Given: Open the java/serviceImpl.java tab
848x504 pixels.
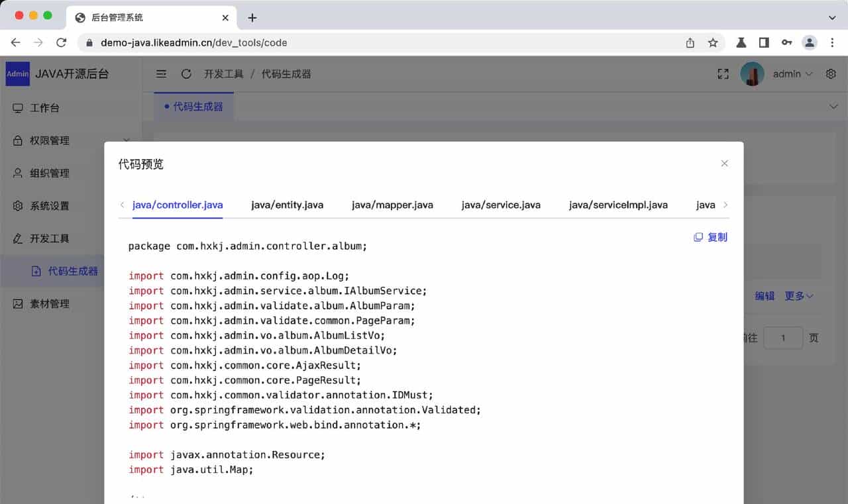Looking at the screenshot, I should pyautogui.click(x=618, y=205).
